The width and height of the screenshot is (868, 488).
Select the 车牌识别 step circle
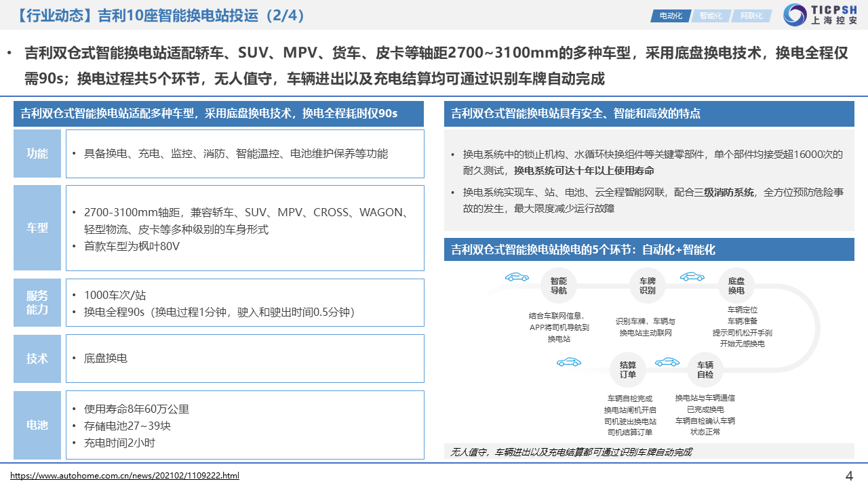647,285
